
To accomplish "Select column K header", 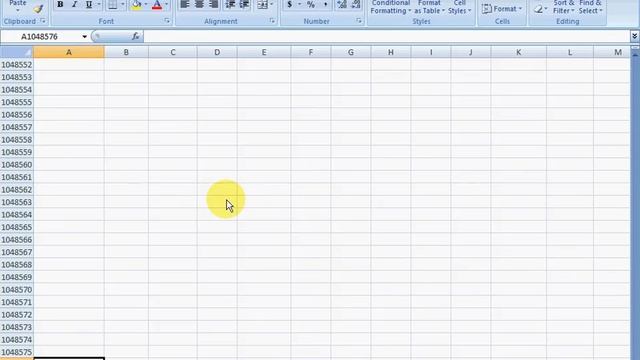I will point(518,52).
